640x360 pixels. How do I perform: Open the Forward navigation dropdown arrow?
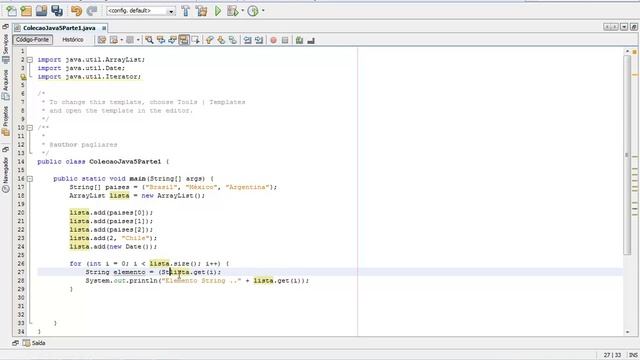[x=138, y=40]
